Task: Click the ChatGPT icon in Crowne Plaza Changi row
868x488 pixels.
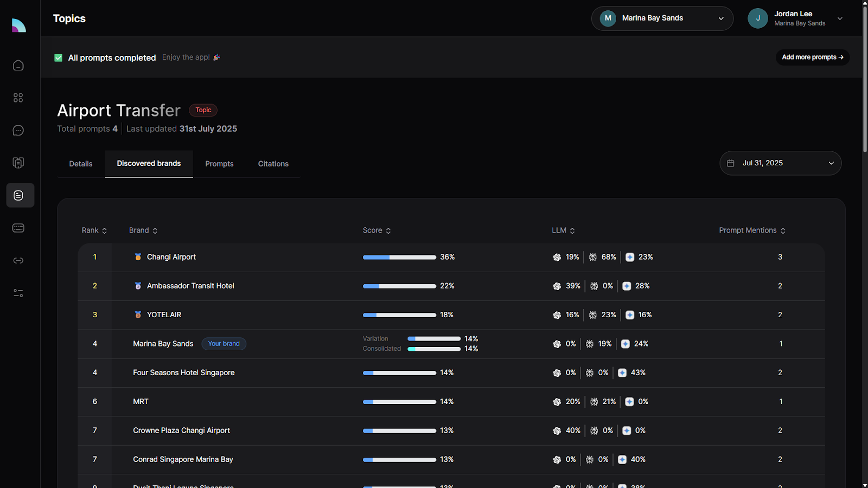Action: coord(557,431)
